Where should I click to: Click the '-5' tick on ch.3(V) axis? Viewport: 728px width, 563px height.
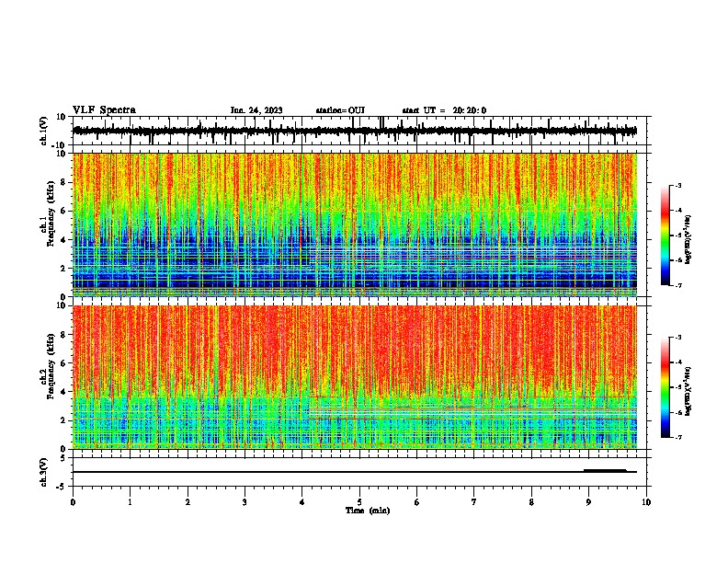point(63,487)
